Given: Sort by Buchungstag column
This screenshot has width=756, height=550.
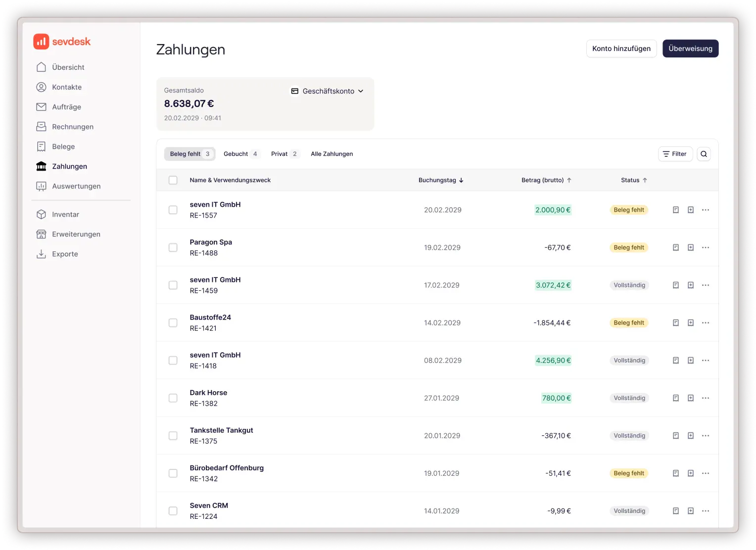Looking at the screenshot, I should (x=441, y=180).
